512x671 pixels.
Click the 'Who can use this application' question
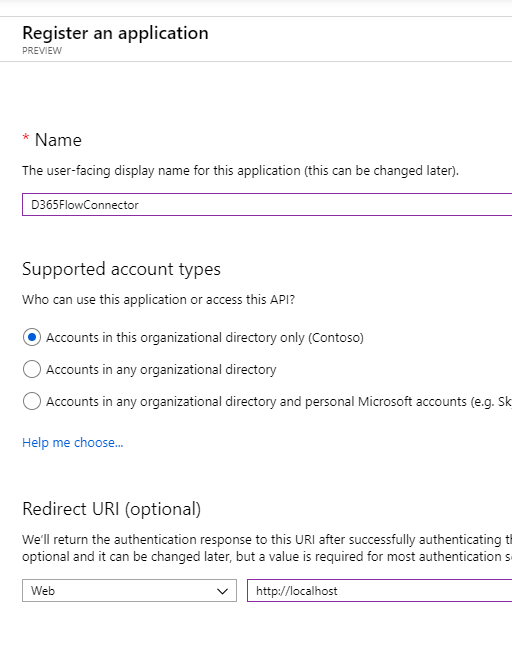[x=159, y=300]
